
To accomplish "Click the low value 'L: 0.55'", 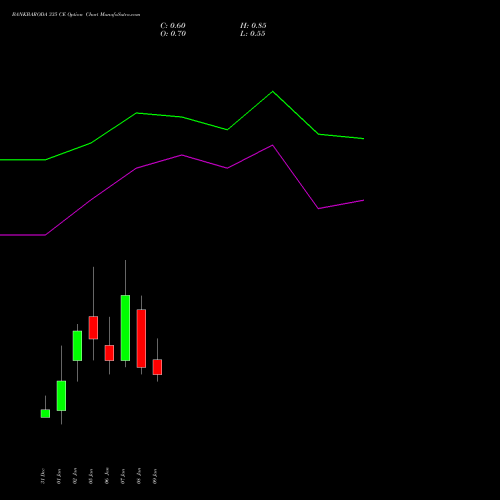I will [x=253, y=34].
